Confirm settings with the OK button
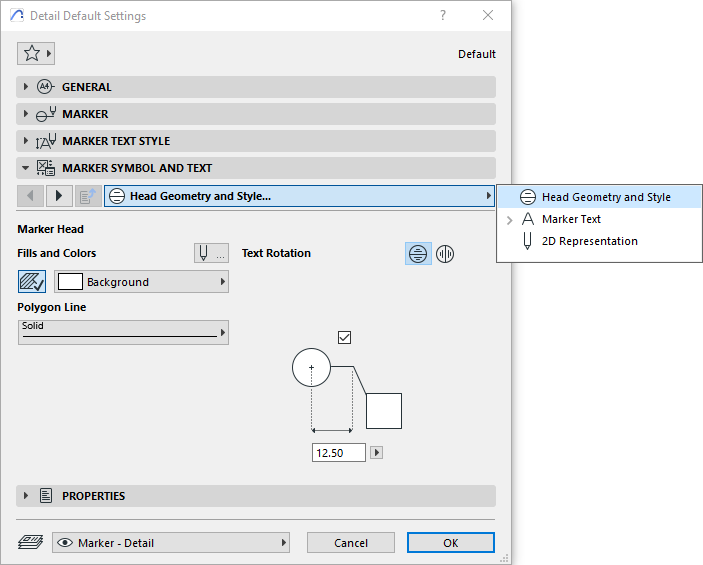 pos(450,543)
